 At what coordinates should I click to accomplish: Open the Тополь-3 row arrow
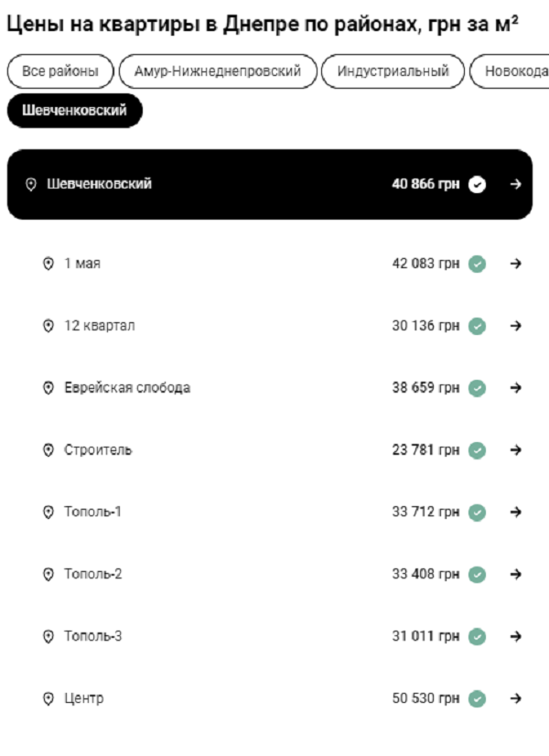click(x=515, y=637)
